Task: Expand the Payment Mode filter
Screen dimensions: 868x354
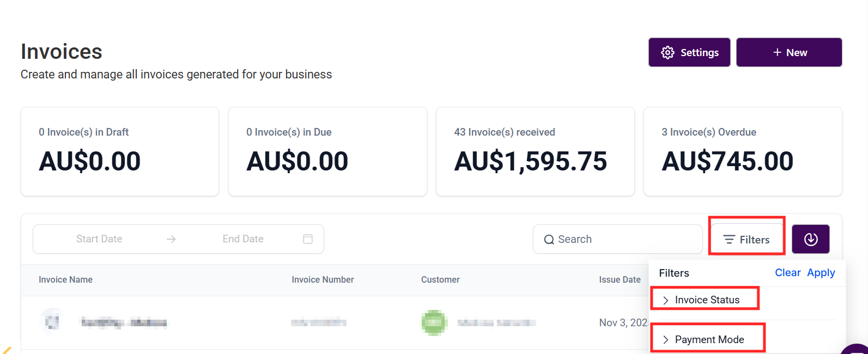Action: pos(708,339)
